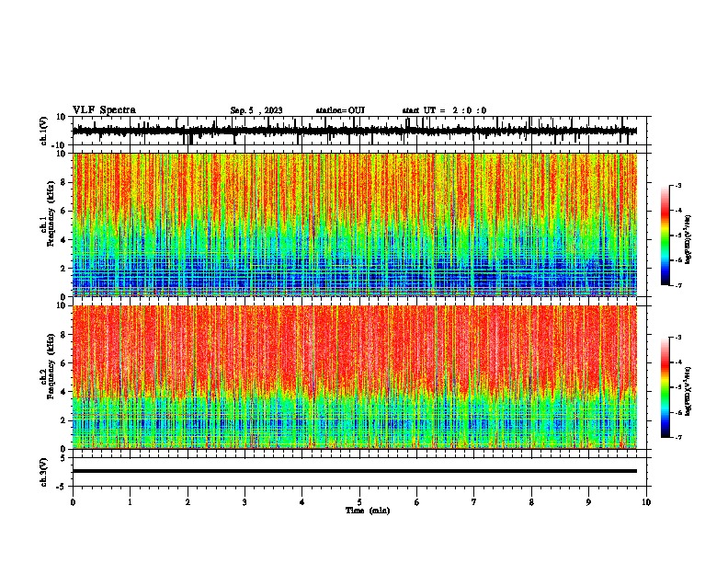The image size is (728, 563).
Task: Click inside the ch.2 spectrogram panel
Action: click(x=355, y=377)
